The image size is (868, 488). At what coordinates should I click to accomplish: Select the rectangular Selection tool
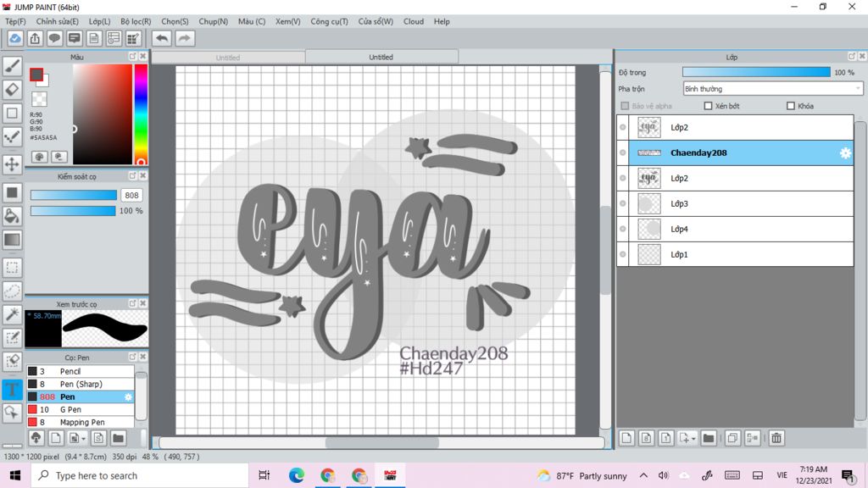12,268
